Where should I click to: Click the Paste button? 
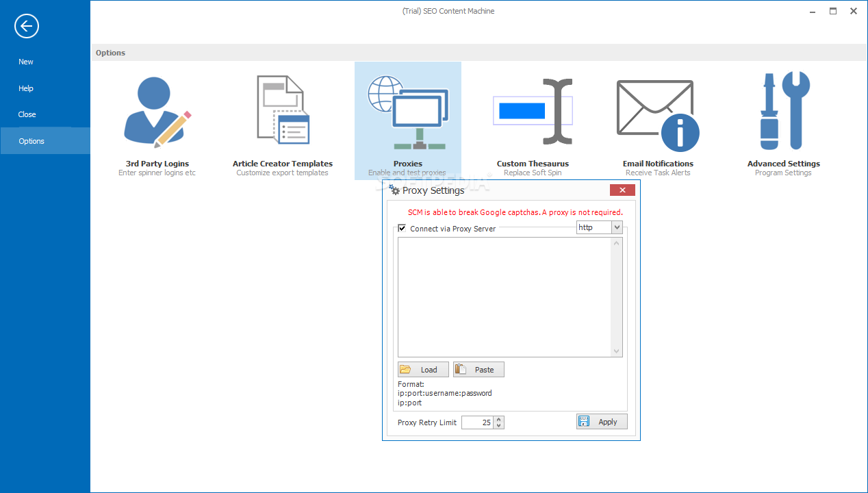coord(478,370)
